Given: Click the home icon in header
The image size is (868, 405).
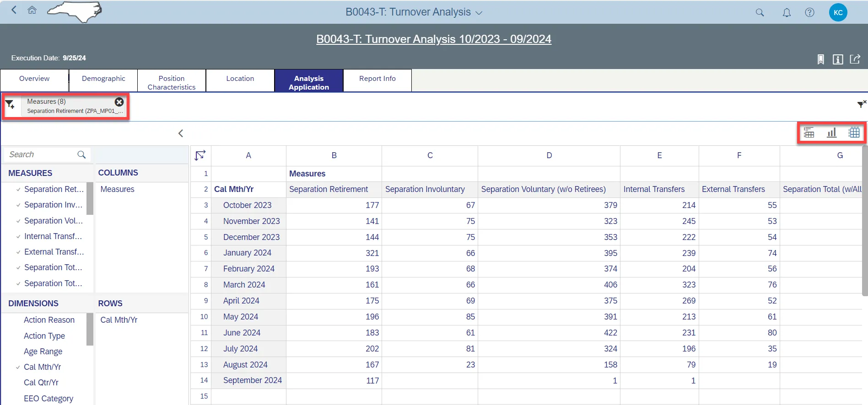Looking at the screenshot, I should 32,10.
